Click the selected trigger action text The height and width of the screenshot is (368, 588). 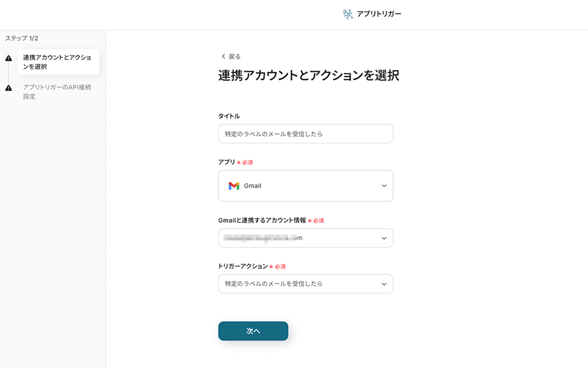274,284
